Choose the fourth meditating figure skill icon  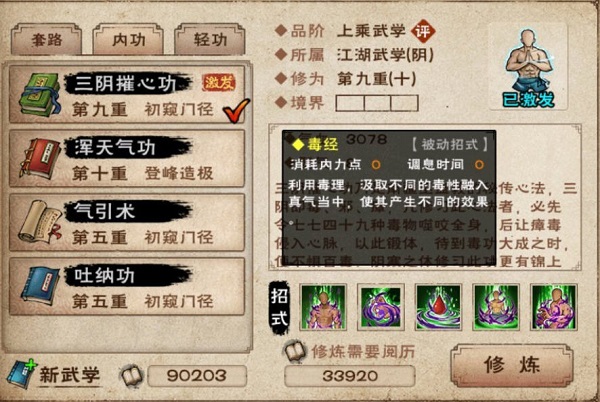[496, 307]
